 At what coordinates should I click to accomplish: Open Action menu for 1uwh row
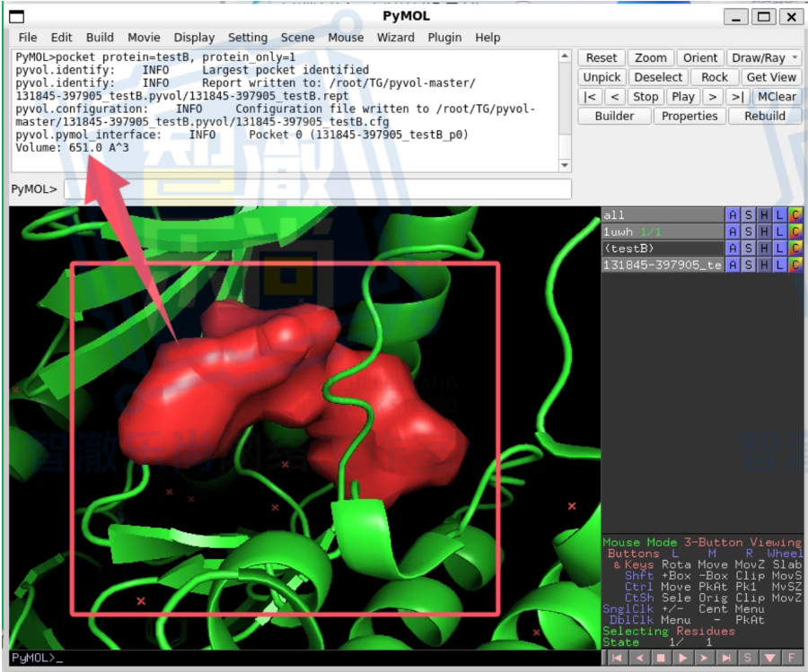click(x=733, y=231)
